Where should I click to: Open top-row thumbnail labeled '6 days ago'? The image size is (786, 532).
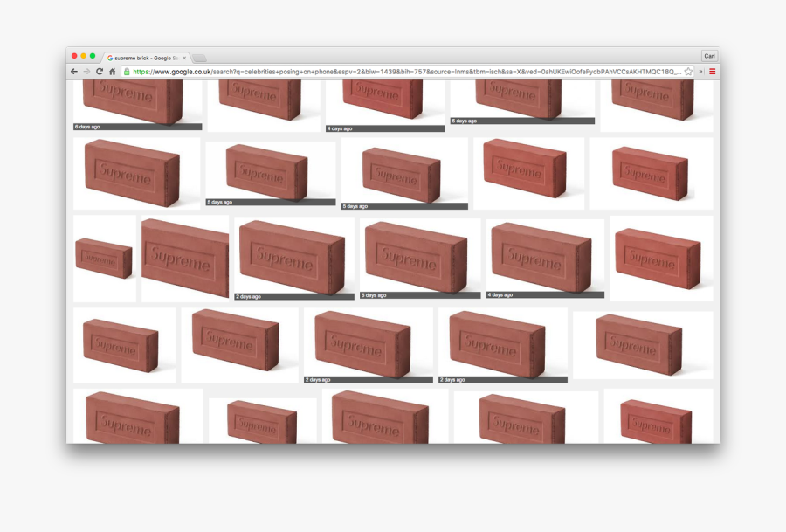(137, 105)
